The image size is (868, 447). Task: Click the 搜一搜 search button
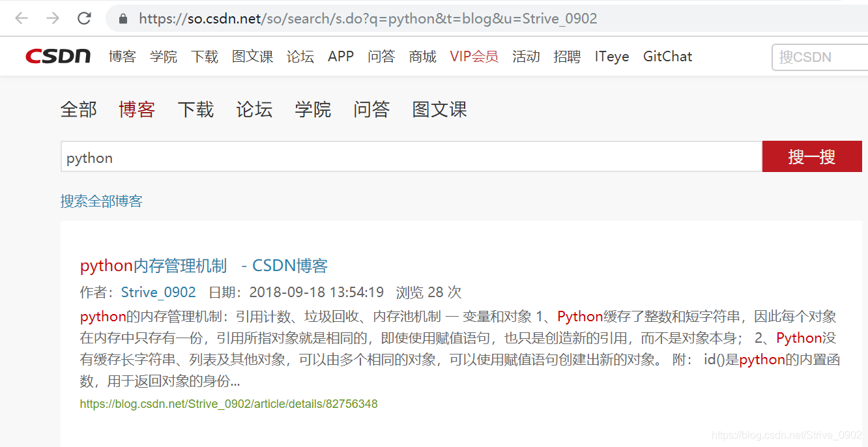[x=812, y=156]
